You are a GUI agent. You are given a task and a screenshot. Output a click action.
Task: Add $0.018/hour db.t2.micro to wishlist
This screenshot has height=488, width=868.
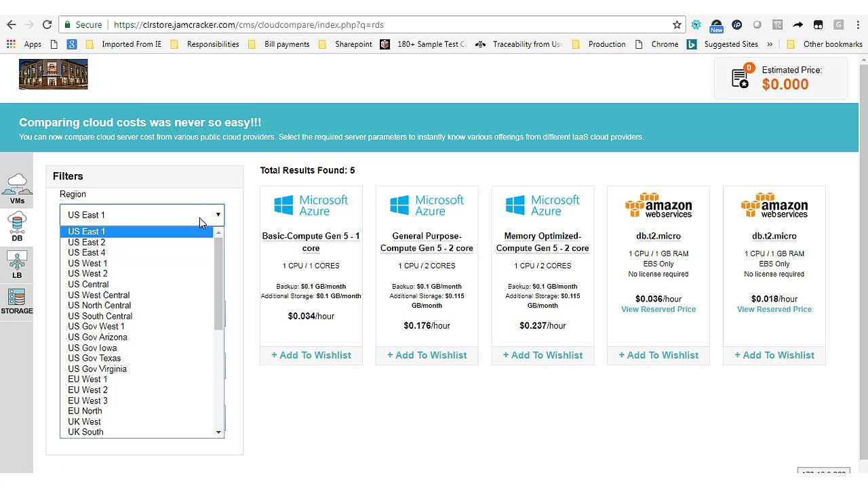tap(774, 355)
